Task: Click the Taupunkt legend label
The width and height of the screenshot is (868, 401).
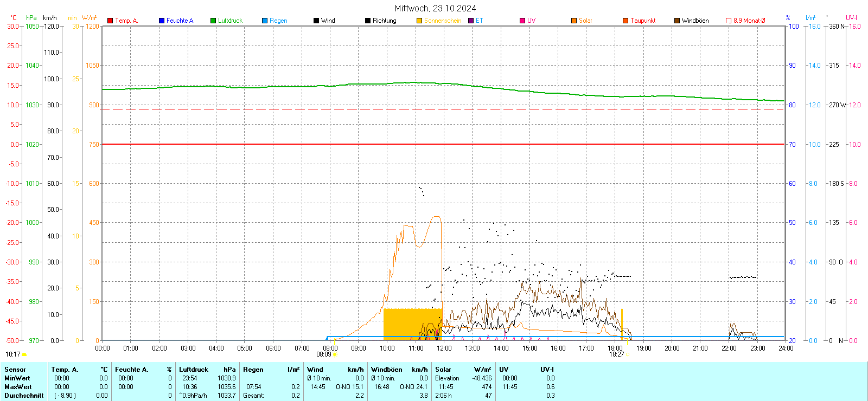Action: point(643,21)
